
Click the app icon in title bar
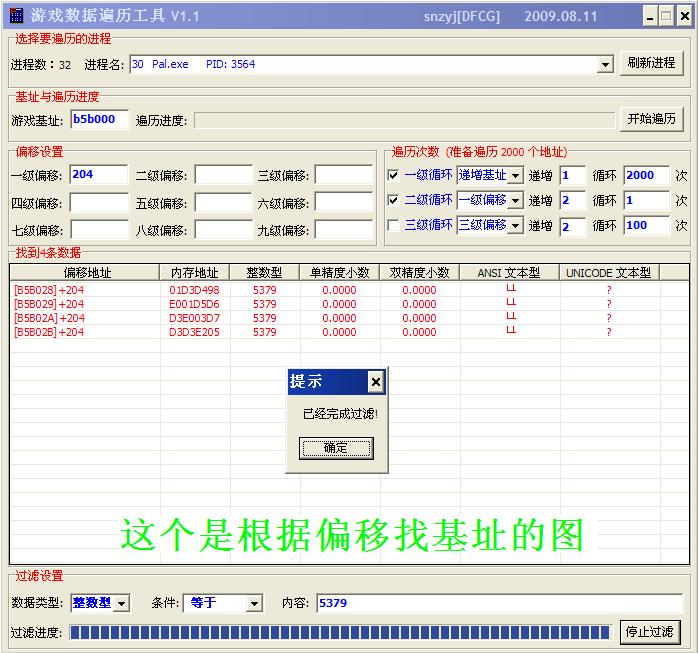[x=16, y=16]
